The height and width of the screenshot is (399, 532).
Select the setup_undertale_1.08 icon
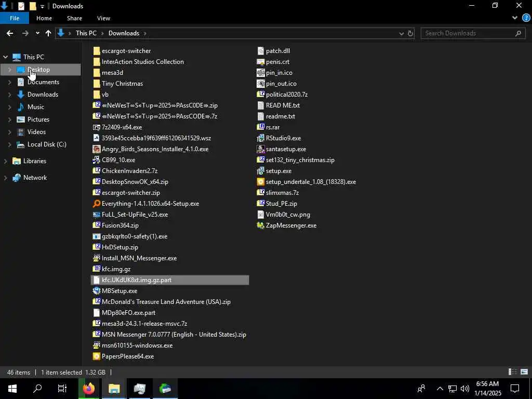point(261,182)
